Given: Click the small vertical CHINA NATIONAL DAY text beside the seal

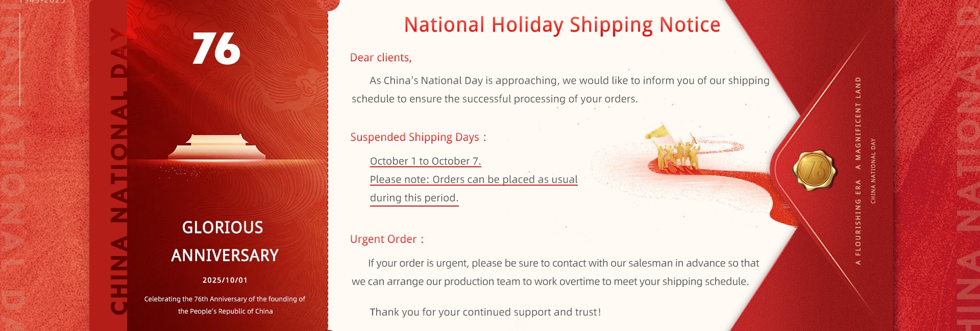Looking at the screenshot, I should pos(873,171).
